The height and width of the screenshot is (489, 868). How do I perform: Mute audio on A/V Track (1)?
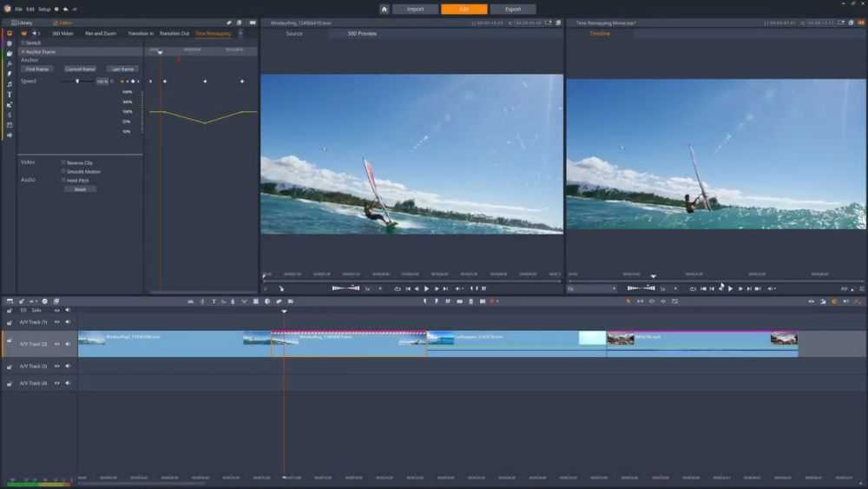tap(68, 322)
